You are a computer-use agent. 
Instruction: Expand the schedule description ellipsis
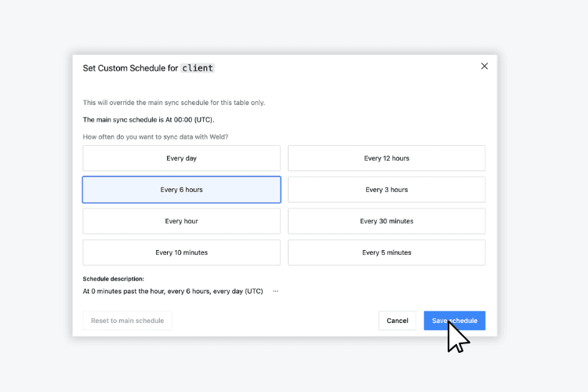(275, 291)
